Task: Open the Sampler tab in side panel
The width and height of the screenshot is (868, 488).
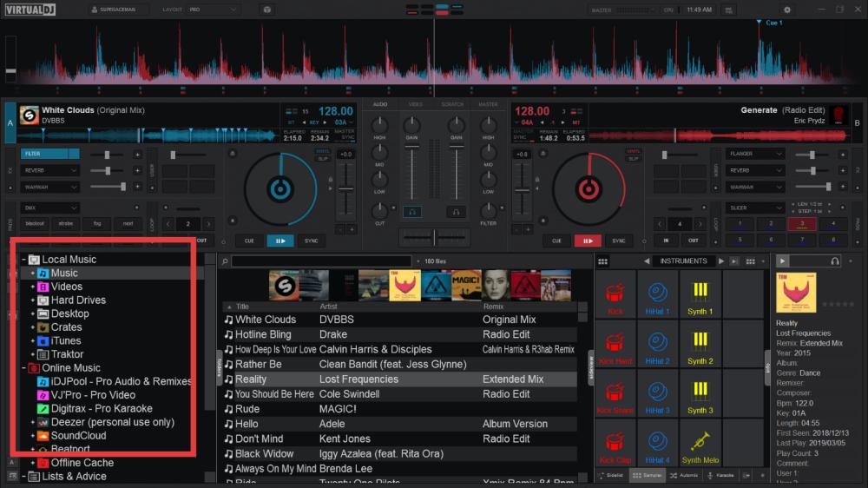Action: click(648, 475)
